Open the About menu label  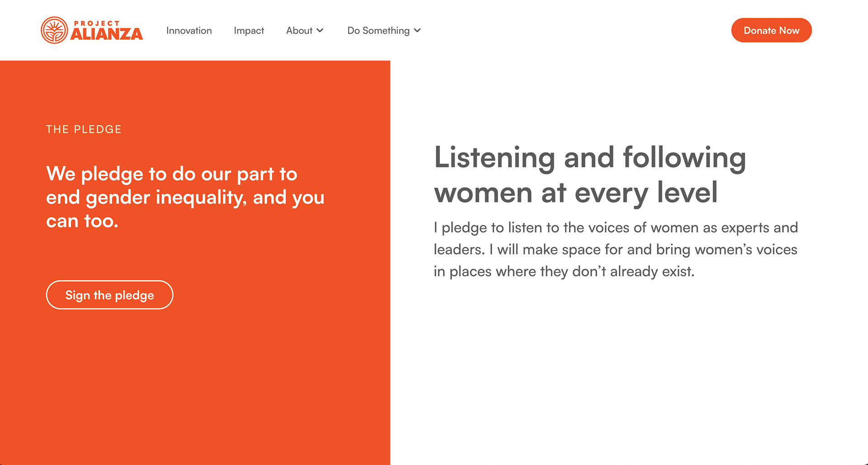tap(299, 30)
